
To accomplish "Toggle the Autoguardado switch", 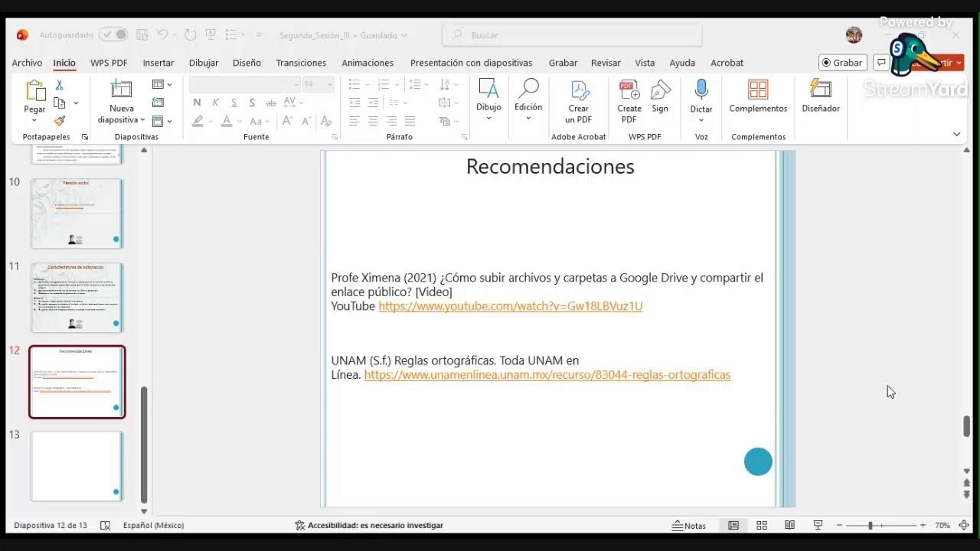I will click(x=113, y=35).
